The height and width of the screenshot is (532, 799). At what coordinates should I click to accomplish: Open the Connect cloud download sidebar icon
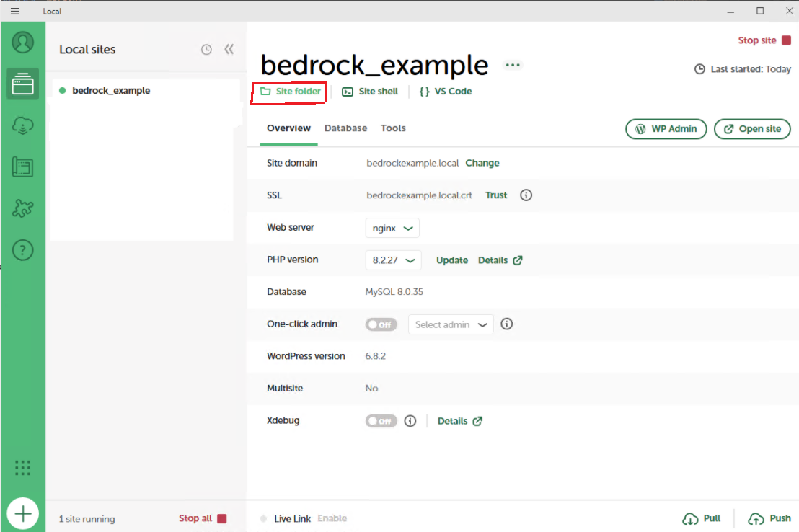point(23,125)
